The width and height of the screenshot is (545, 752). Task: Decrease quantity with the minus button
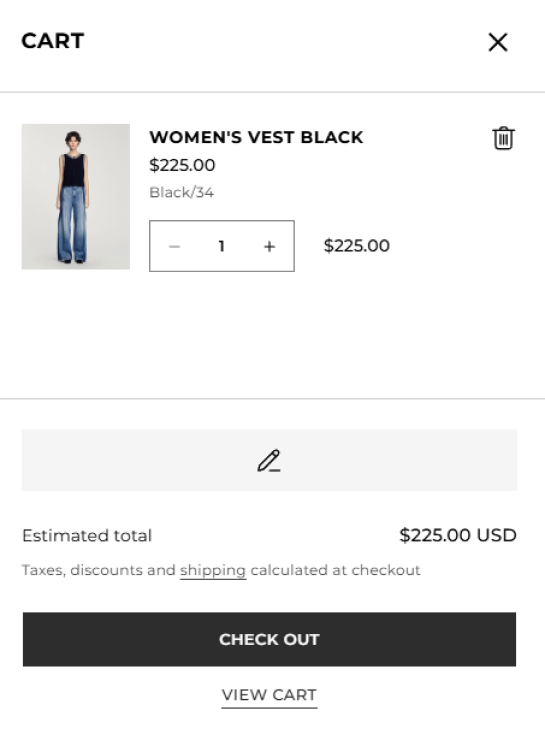pyautogui.click(x=175, y=247)
